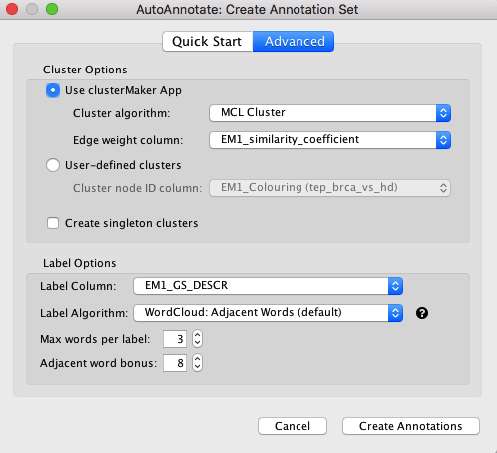The image size is (497, 453).
Task: Decrease Max words per label stepper
Action: pos(197,343)
